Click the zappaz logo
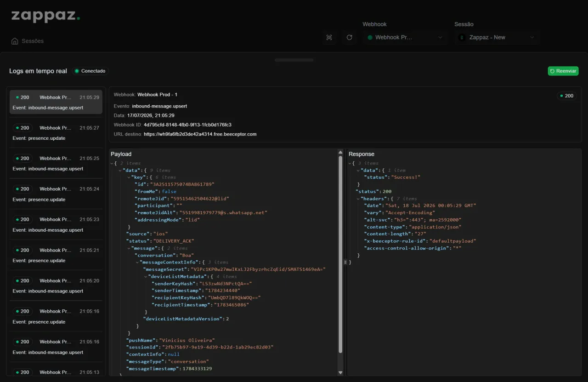Screen dimensions: 588x382 tap(45, 16)
